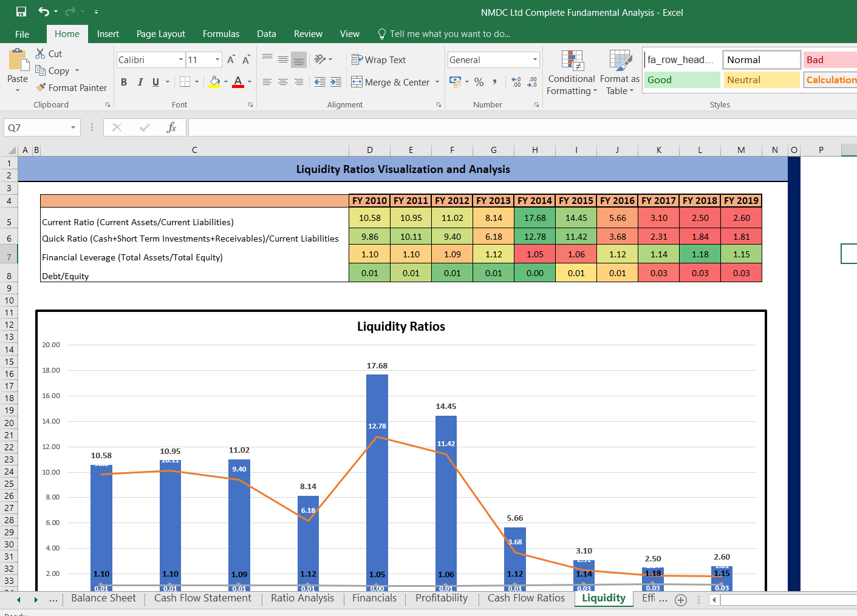
Task: Open the Ratio Analysis sheet tab
Action: [302, 598]
